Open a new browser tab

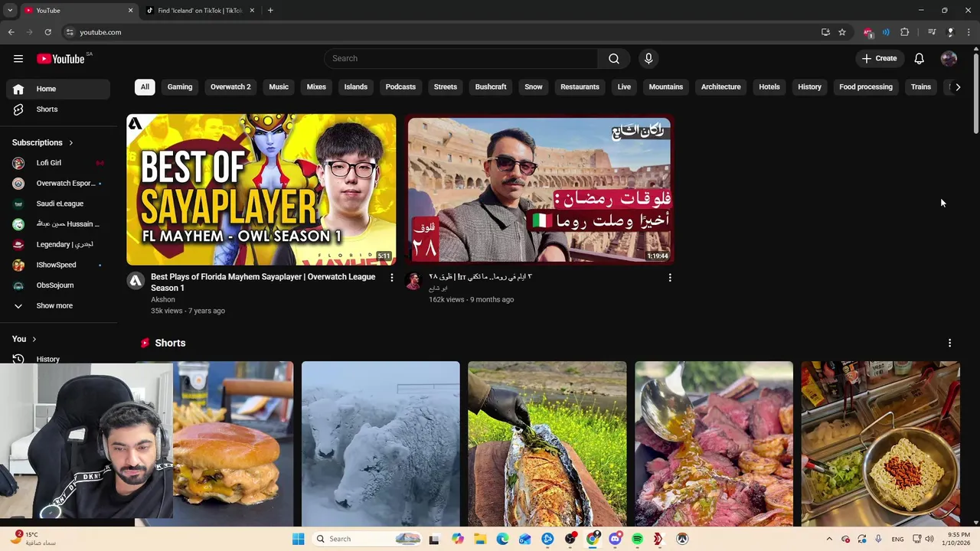(270, 11)
